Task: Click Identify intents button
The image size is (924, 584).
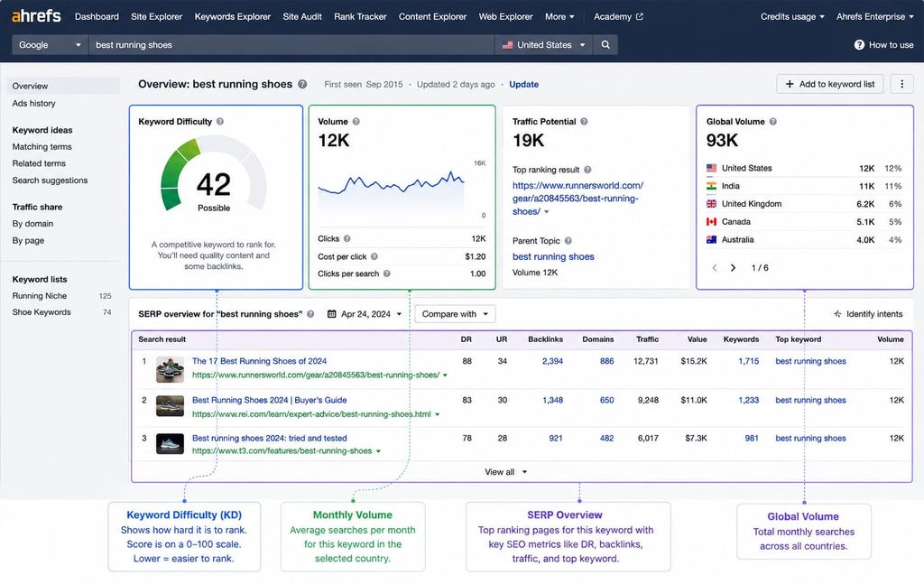Action: pyautogui.click(x=868, y=314)
